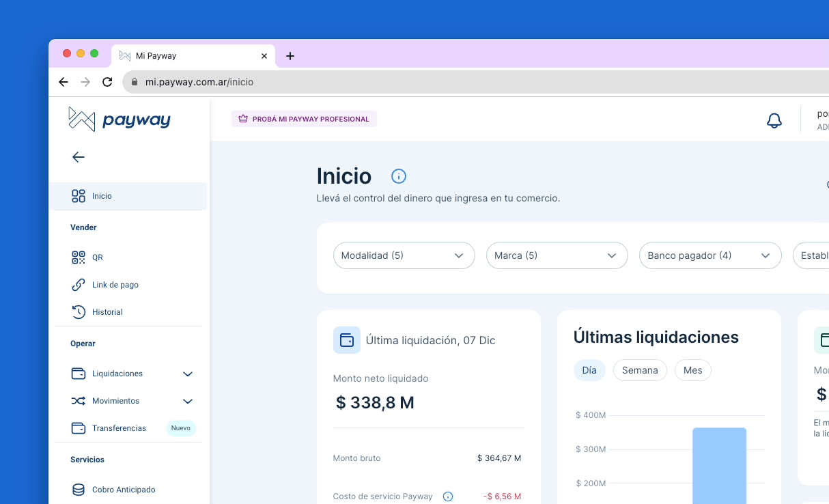Click the $ 338,8 M net amount
The image size is (829, 504).
(x=375, y=403)
